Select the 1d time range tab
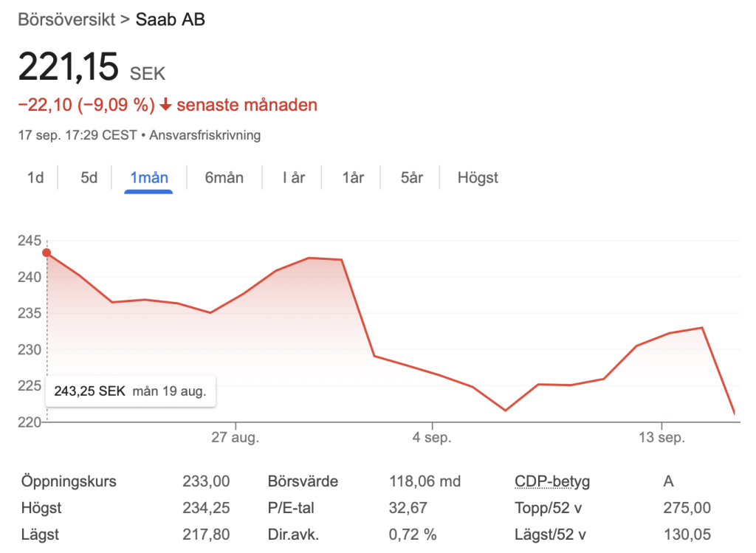Viewport: 756px width, 553px height. 35,178
